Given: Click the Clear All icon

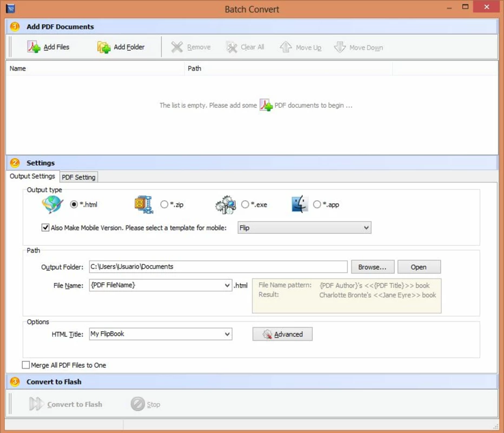Looking at the screenshot, I should [231, 47].
